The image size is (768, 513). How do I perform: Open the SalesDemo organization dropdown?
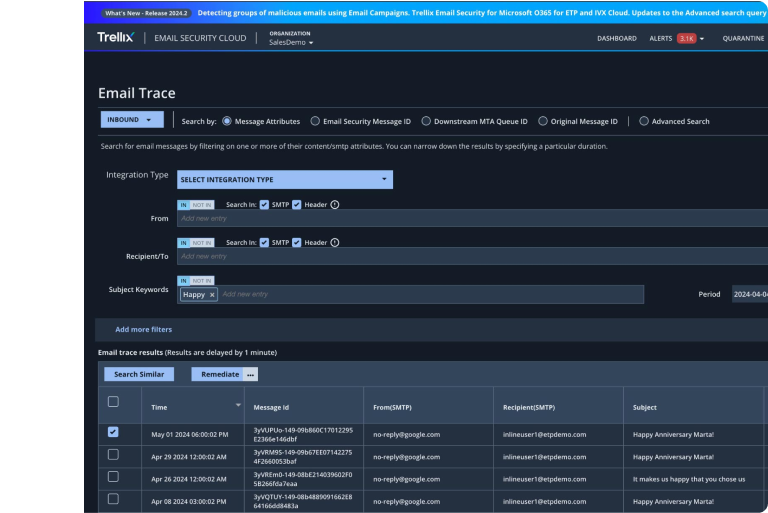point(291,43)
